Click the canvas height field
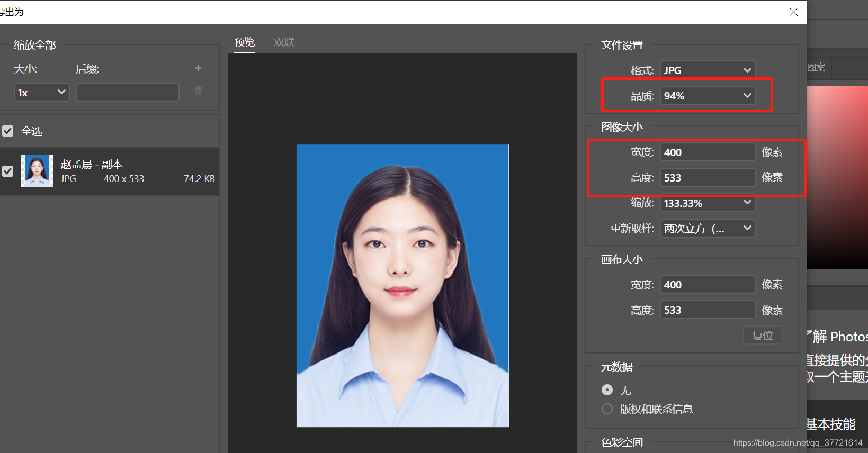Image resolution: width=868 pixels, height=453 pixels. click(708, 310)
